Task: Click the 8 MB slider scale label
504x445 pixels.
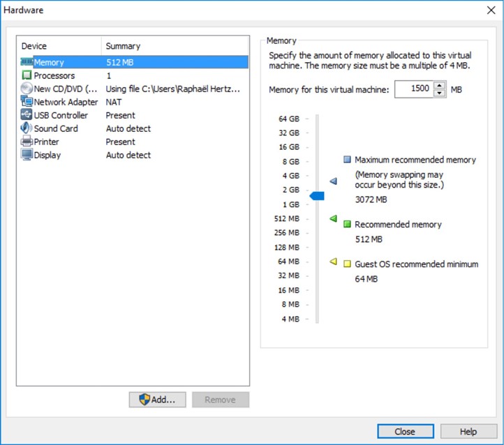Action: coord(290,304)
